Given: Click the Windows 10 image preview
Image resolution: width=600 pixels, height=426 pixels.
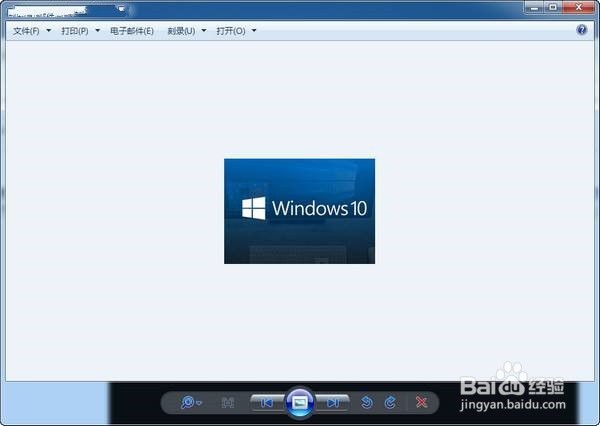Looking at the screenshot, I should tap(300, 211).
